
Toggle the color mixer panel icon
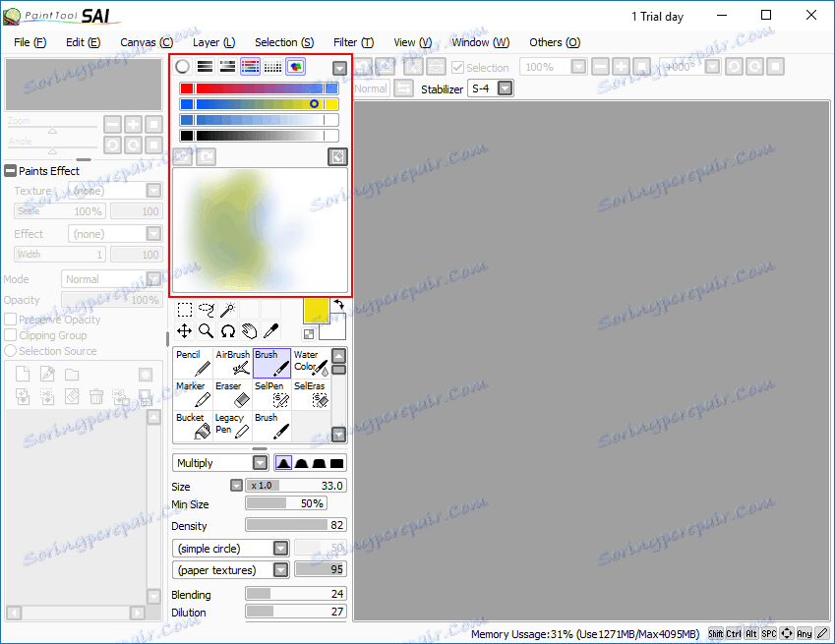point(250,67)
